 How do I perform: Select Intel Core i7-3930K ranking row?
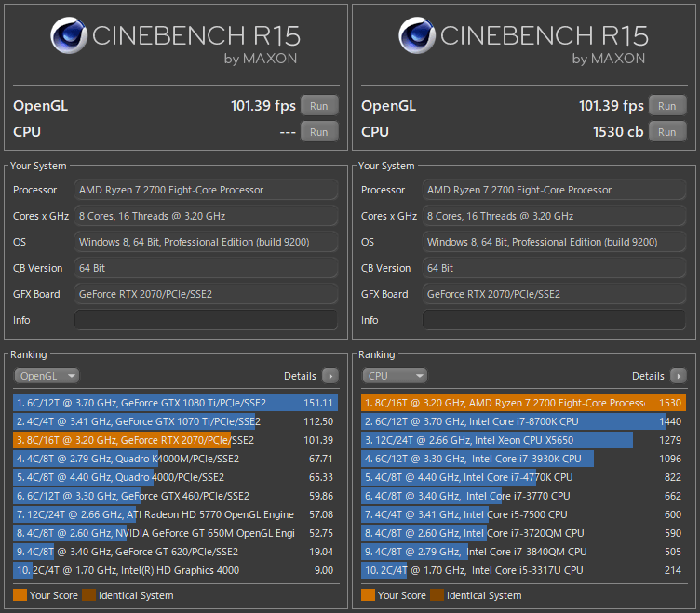coord(524,459)
